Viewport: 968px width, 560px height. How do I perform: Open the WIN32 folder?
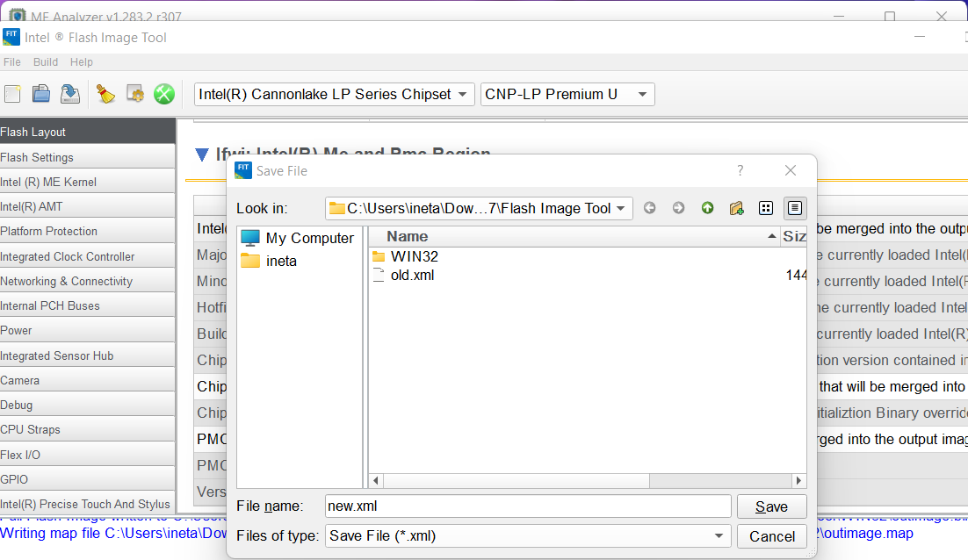pyautogui.click(x=406, y=256)
